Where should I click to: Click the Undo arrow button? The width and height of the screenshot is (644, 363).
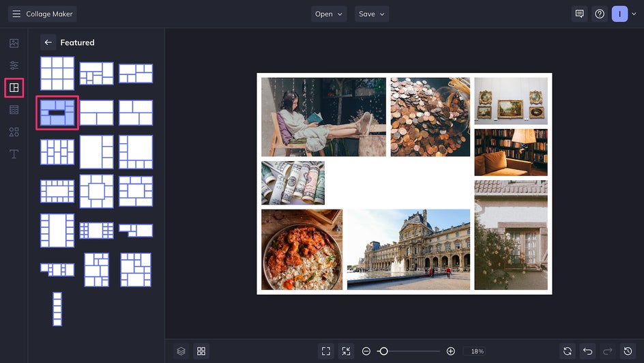click(587, 351)
